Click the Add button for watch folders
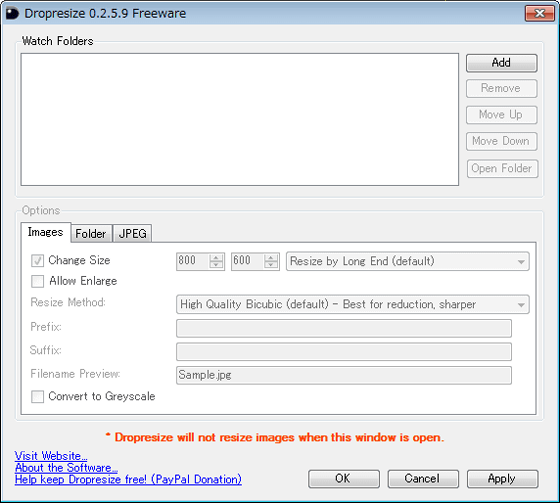 [x=501, y=63]
